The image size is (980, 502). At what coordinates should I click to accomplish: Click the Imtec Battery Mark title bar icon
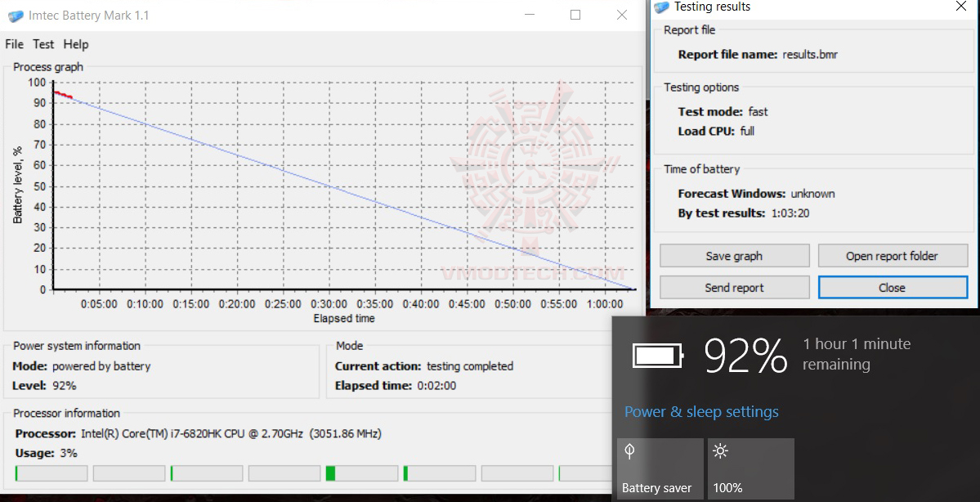point(16,15)
